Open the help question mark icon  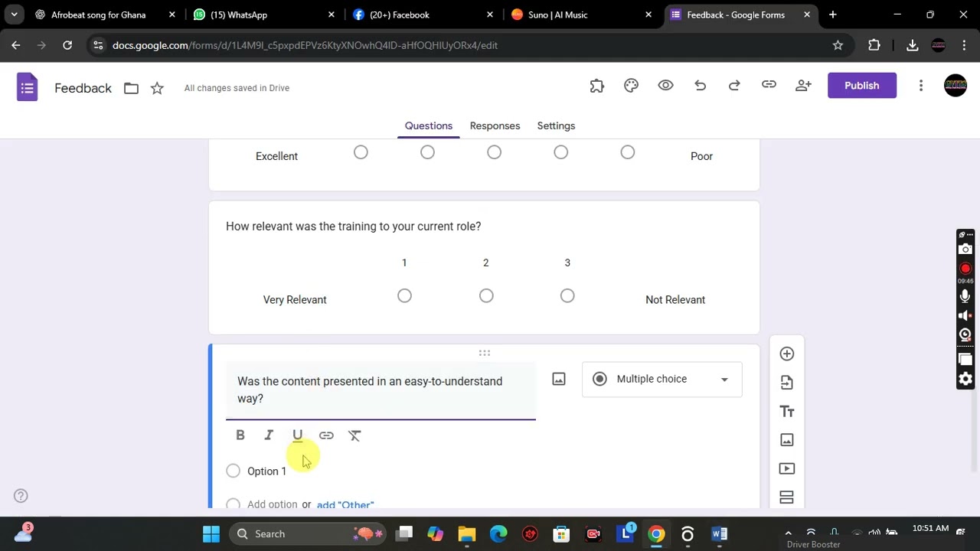click(x=21, y=496)
